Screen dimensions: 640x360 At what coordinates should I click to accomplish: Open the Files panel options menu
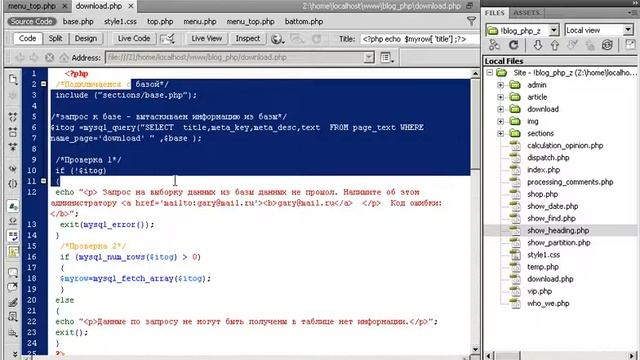[633, 13]
